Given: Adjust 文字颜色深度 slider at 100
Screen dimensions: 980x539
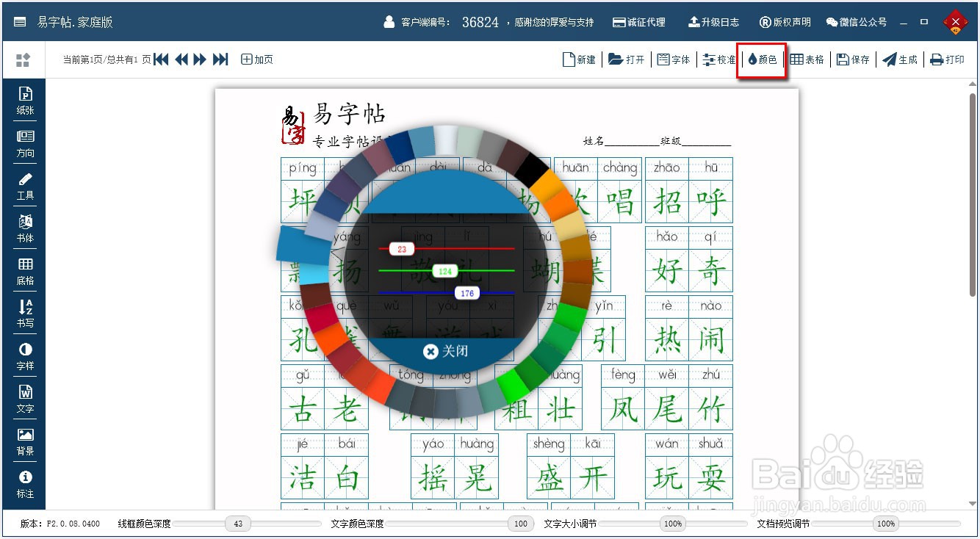Looking at the screenshot, I should (x=521, y=524).
